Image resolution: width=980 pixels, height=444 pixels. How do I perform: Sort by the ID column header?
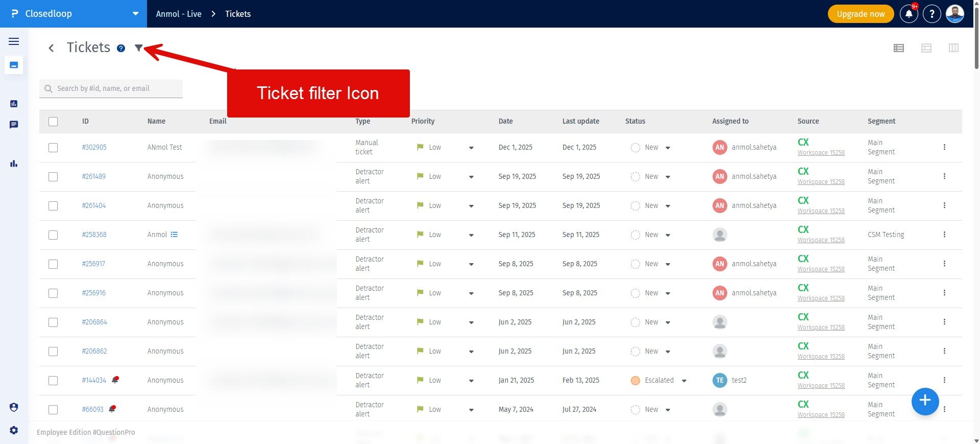coord(85,121)
